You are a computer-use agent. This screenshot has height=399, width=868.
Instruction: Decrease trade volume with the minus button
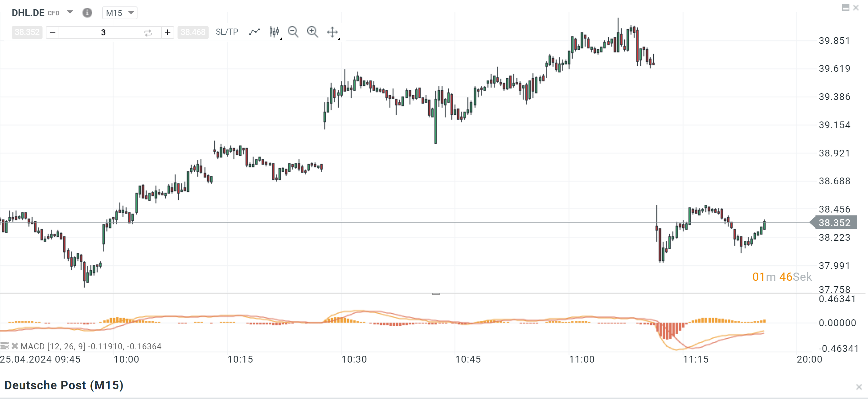point(53,33)
